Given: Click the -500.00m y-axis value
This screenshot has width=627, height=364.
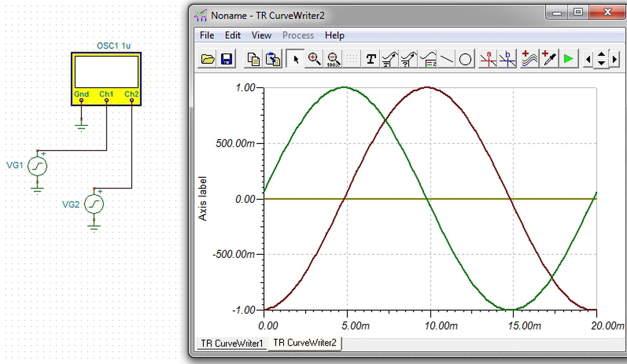Looking at the screenshot, I should 234,254.
